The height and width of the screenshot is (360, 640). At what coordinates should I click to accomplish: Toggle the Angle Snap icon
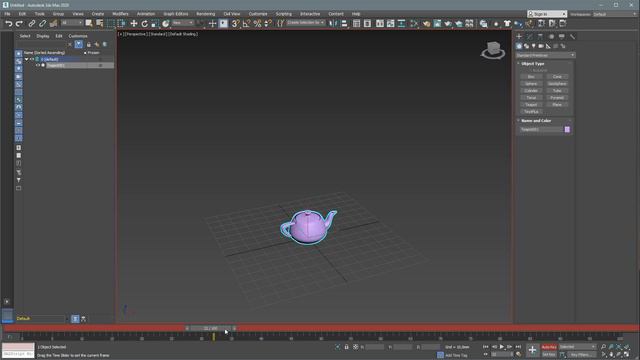(x=246, y=24)
